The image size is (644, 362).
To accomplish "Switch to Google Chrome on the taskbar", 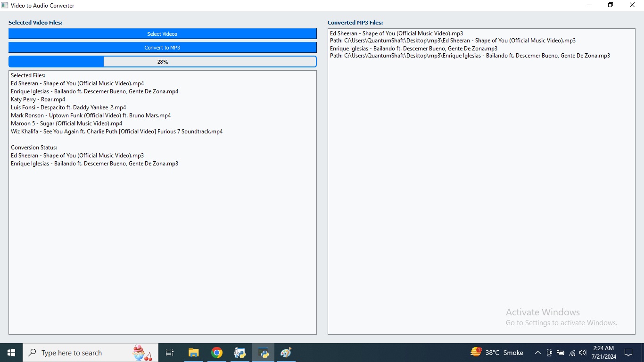I will click(x=216, y=353).
